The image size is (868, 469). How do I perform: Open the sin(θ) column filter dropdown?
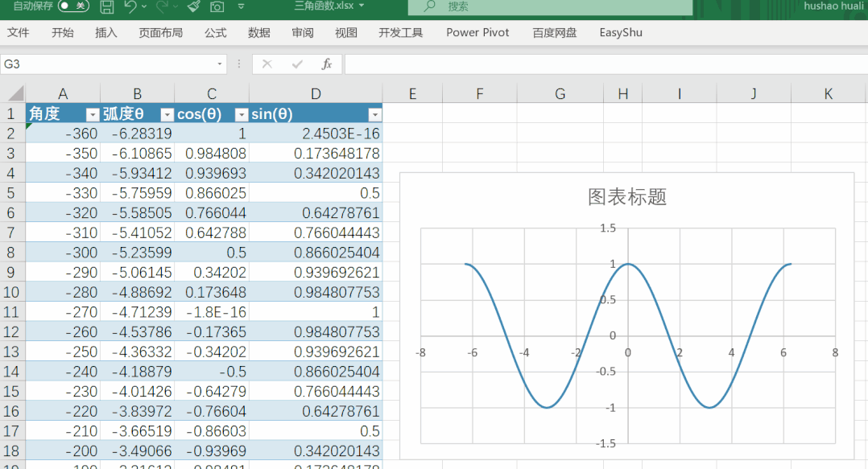point(374,114)
